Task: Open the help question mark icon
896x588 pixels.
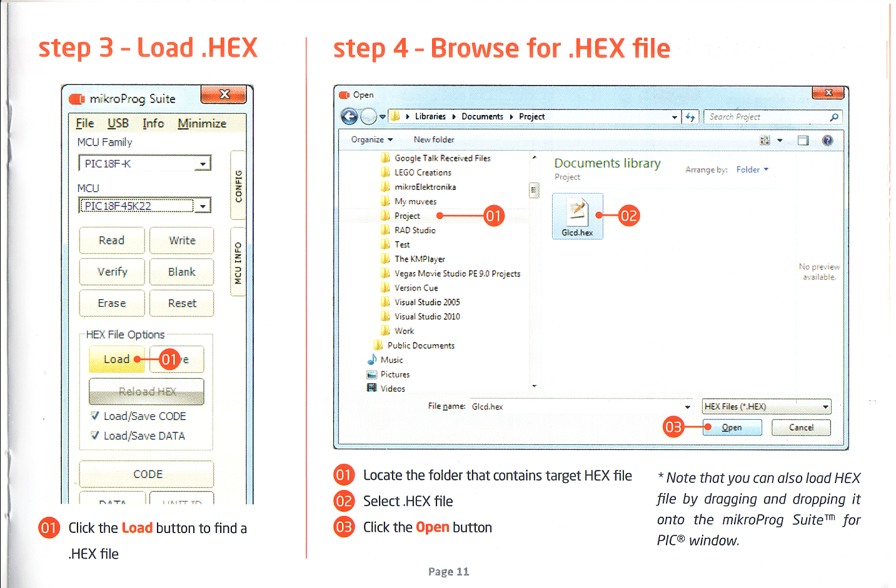Action: pyautogui.click(x=827, y=141)
